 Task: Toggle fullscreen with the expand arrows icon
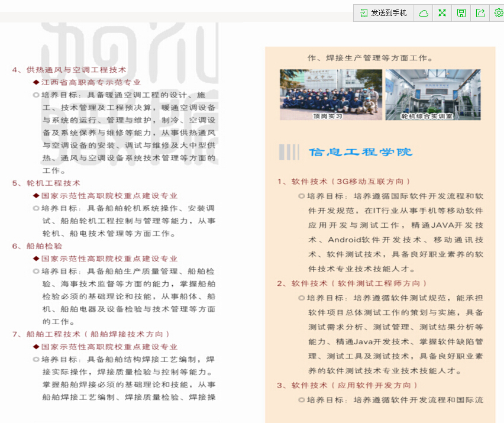coord(442,13)
